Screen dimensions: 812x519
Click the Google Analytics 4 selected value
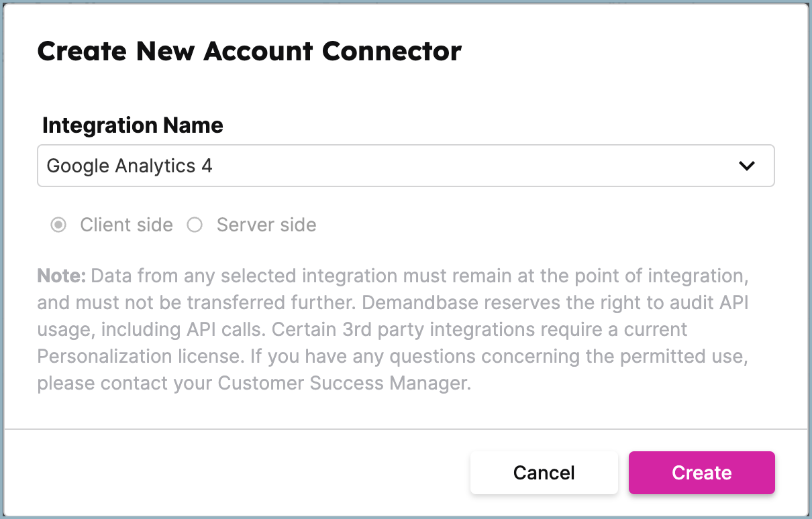(x=130, y=166)
